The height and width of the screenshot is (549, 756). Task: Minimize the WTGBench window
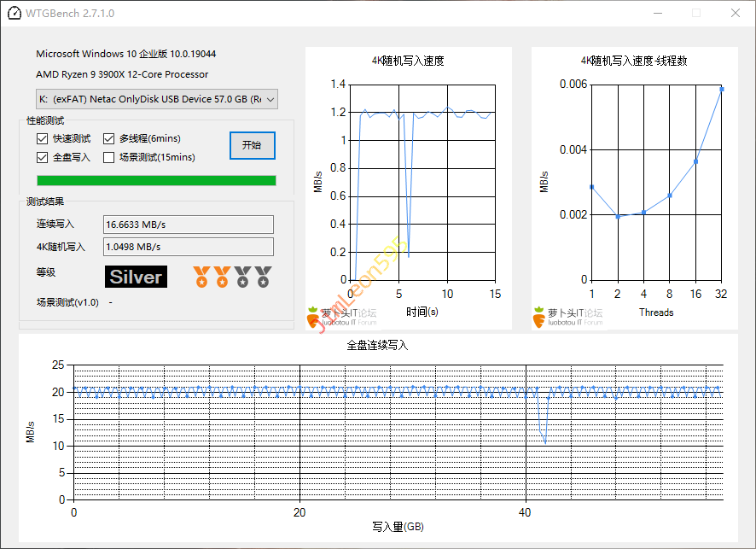tap(657, 14)
